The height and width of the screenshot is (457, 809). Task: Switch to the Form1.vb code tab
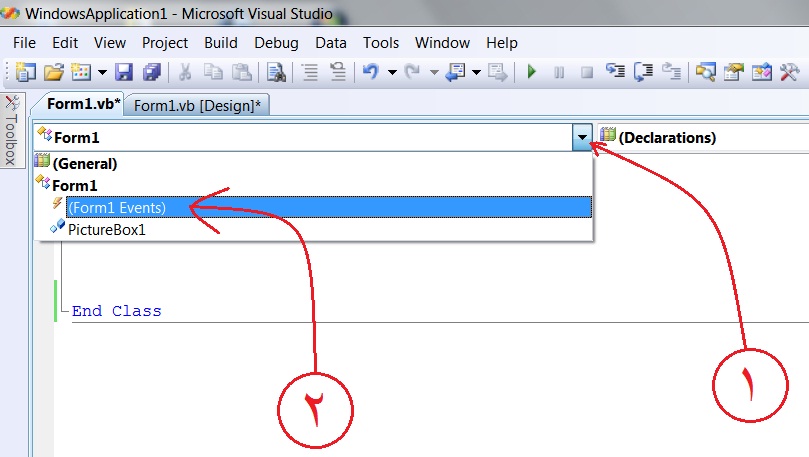click(x=83, y=104)
